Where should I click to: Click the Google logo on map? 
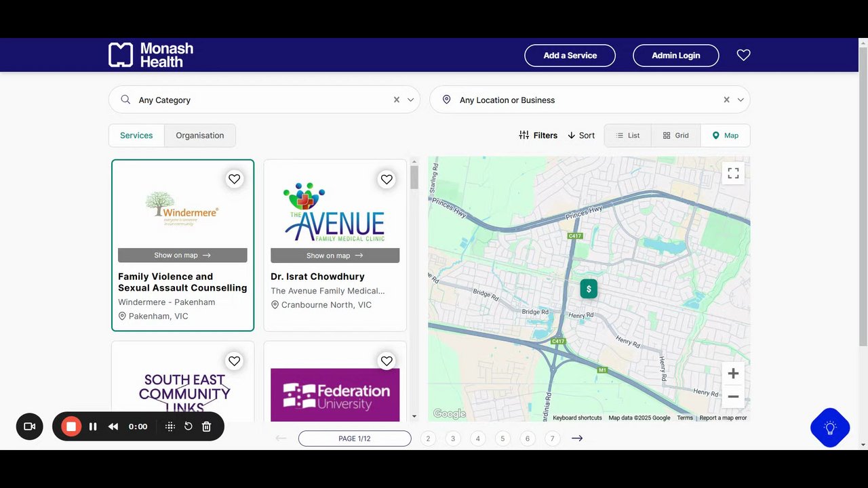(450, 413)
